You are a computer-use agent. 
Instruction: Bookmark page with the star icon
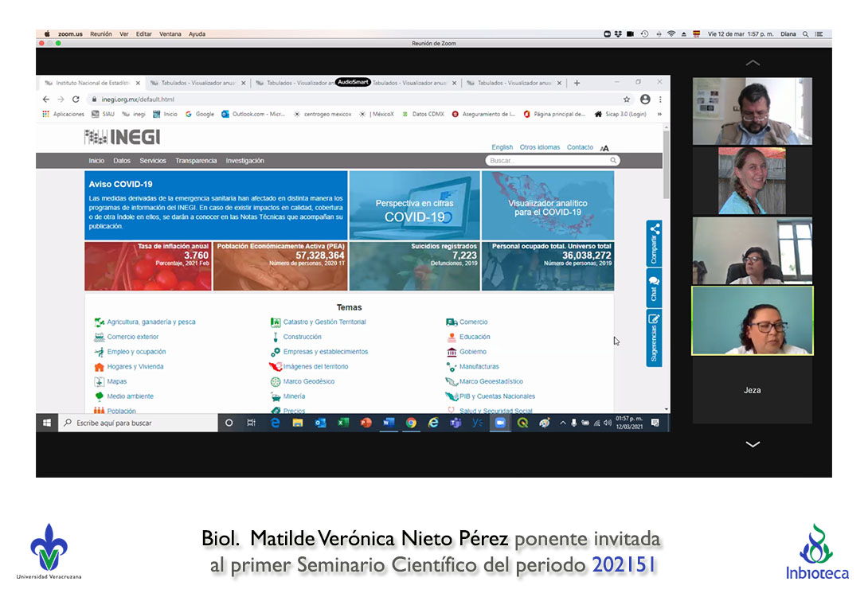pyautogui.click(x=627, y=100)
